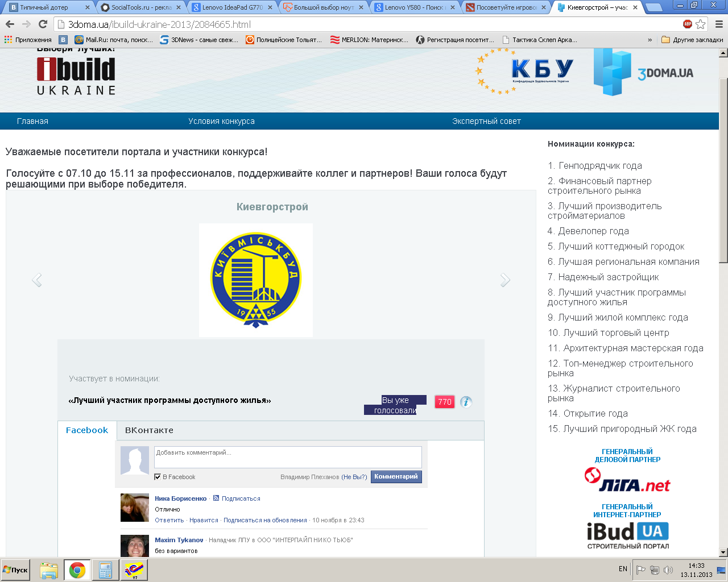Image resolution: width=728 pixels, height=582 pixels.
Task: Open Maxim Tykanov's profile link
Action: tap(179, 540)
